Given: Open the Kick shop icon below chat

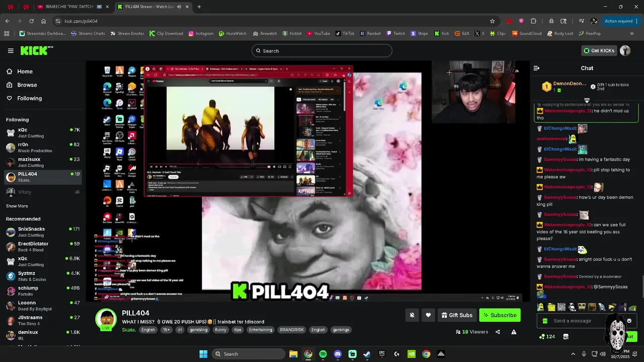Looking at the screenshot, I should pos(566,336).
